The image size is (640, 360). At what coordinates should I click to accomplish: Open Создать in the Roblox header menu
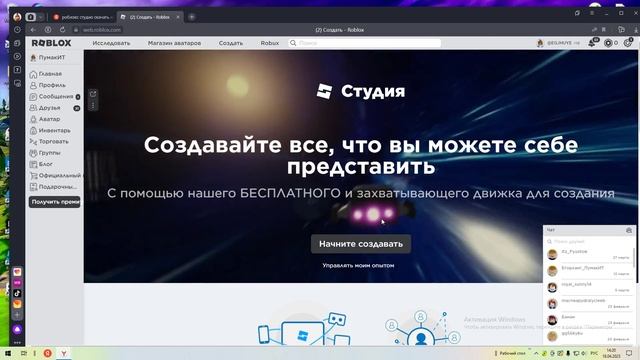pos(231,43)
